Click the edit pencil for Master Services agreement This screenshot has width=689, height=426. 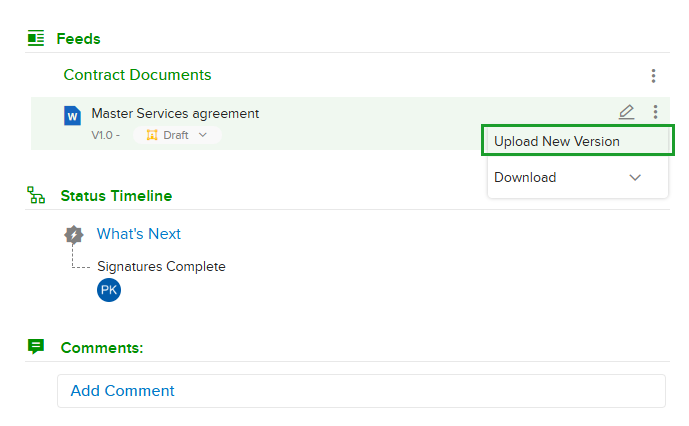click(x=626, y=112)
